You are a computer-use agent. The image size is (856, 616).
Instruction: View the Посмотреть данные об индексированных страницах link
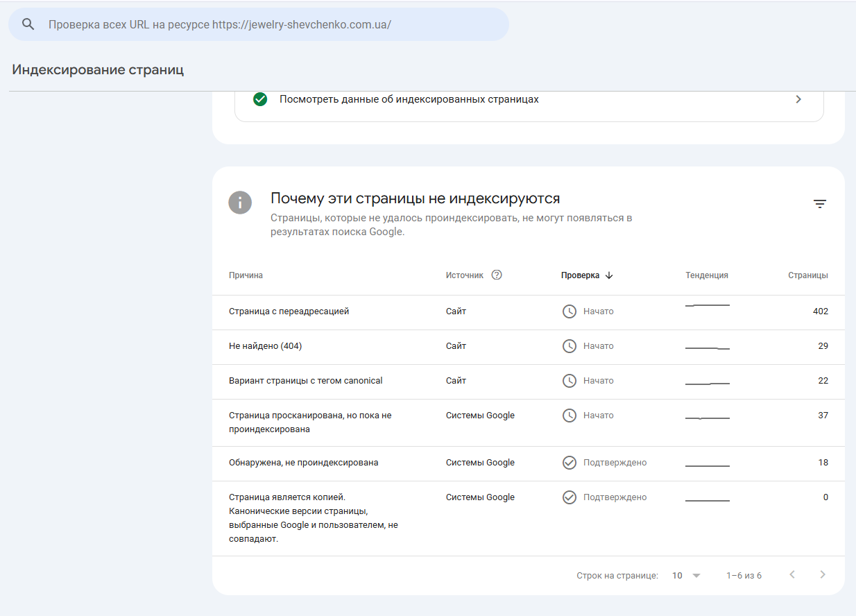click(409, 99)
